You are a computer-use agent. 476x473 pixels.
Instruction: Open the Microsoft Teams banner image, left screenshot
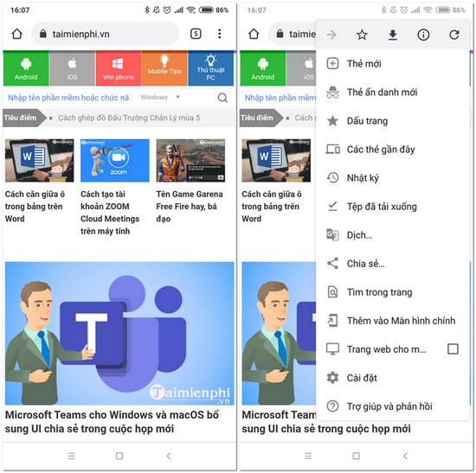(119, 333)
